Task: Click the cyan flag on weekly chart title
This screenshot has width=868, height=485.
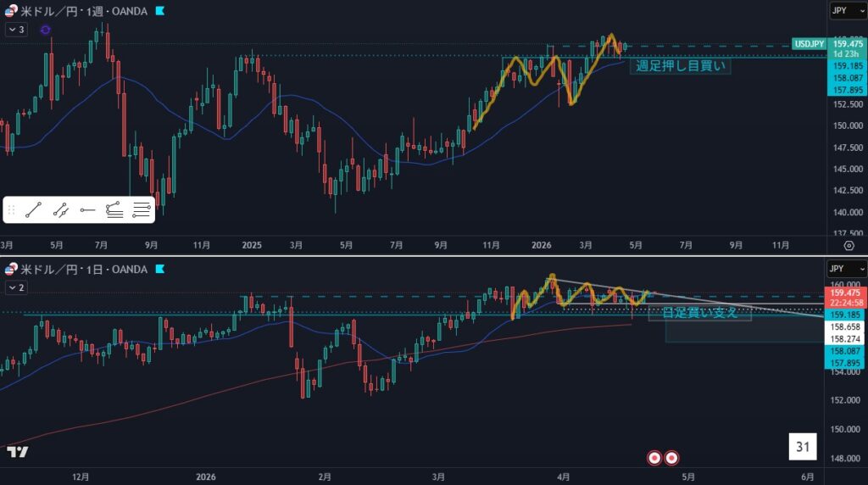Action: coord(160,11)
